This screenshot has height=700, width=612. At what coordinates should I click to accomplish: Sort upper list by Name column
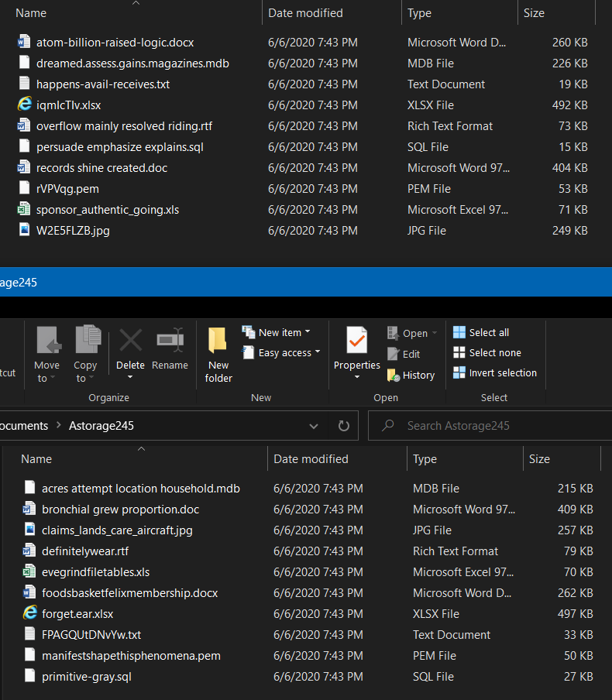31,13
